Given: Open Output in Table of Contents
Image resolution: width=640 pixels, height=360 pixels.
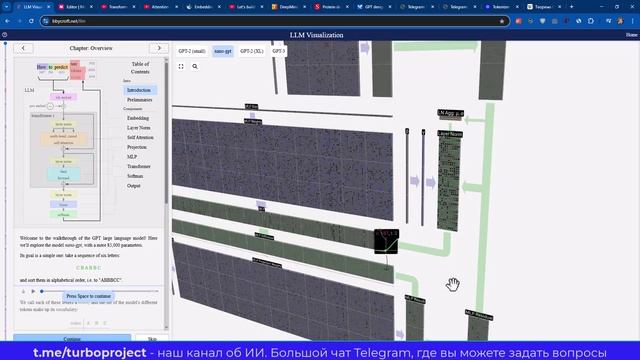Looking at the screenshot, I should pos(133,186).
